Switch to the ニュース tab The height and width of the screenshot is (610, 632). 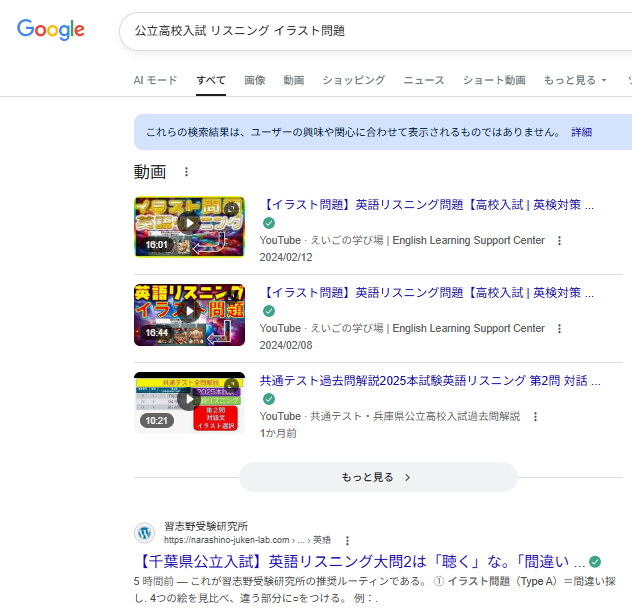(x=424, y=80)
